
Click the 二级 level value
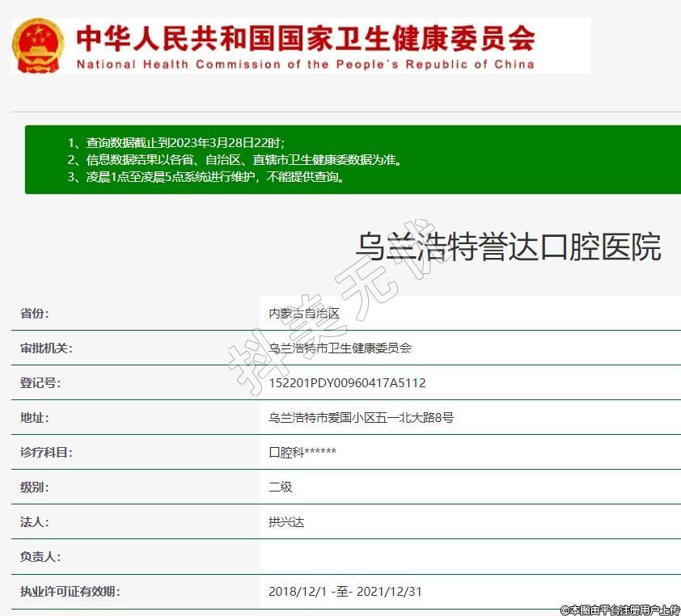coord(280,487)
